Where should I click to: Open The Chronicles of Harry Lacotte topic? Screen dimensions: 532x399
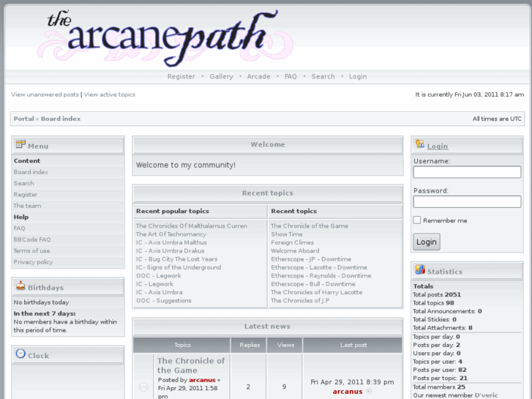click(317, 292)
